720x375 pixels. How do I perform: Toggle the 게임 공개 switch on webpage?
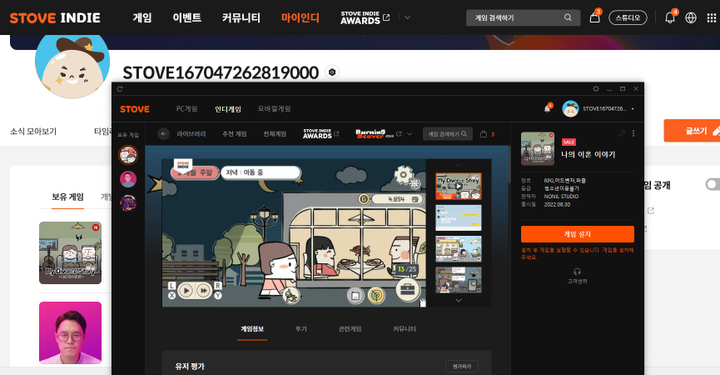click(713, 185)
